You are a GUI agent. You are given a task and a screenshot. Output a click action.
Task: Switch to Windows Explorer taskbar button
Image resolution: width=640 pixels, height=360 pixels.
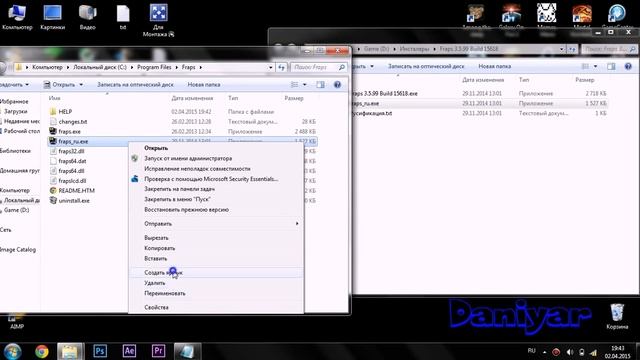[x=70, y=351]
